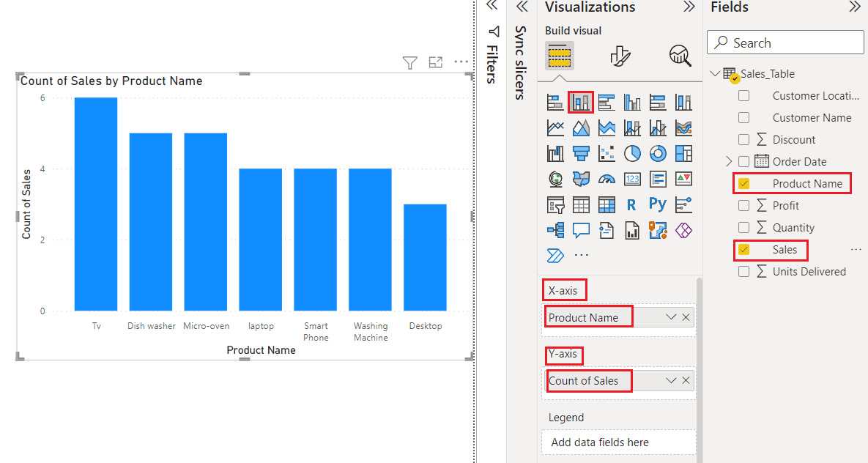The image size is (868, 463).
Task: Open the Product Name X-axis dropdown
Action: [x=671, y=316]
